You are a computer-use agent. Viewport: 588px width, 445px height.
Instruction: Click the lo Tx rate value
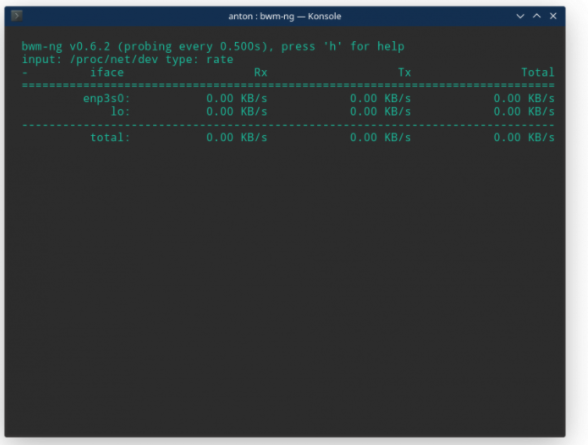380,111
